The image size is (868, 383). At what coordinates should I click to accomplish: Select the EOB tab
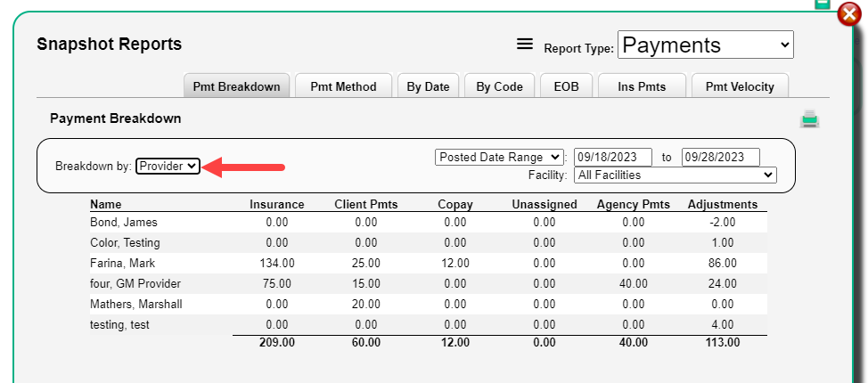tap(566, 86)
